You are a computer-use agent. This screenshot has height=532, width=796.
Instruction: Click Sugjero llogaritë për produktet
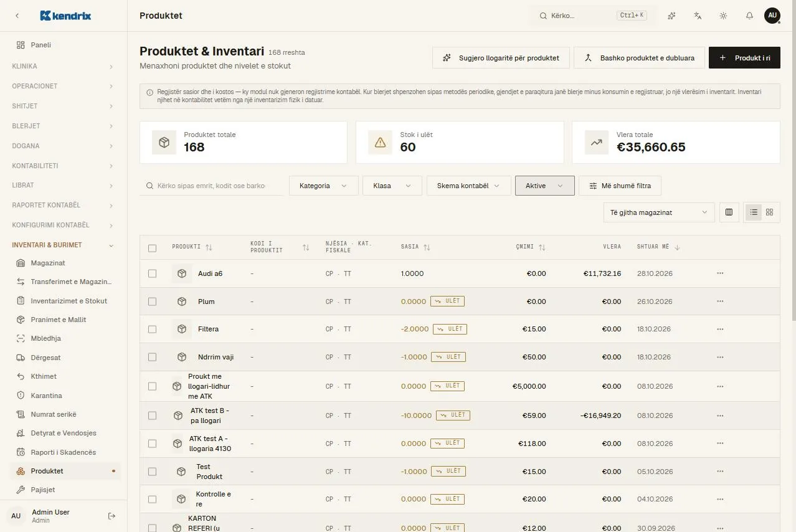tap(501, 58)
